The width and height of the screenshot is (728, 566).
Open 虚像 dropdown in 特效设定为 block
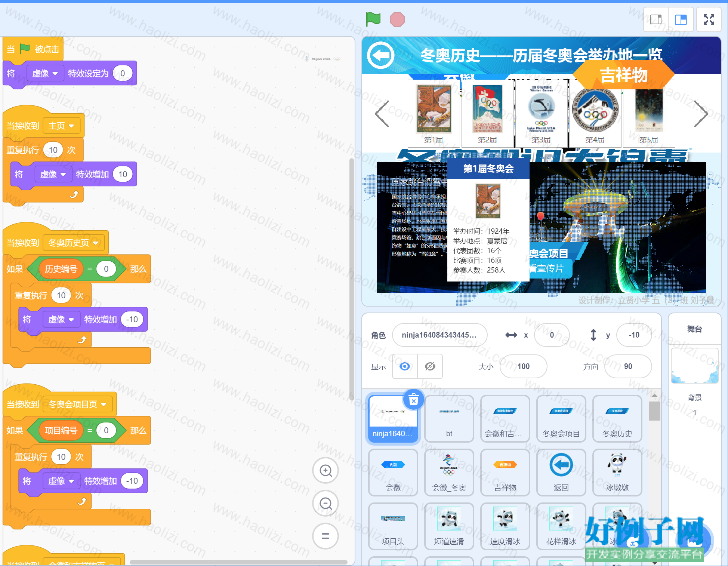tap(45, 73)
